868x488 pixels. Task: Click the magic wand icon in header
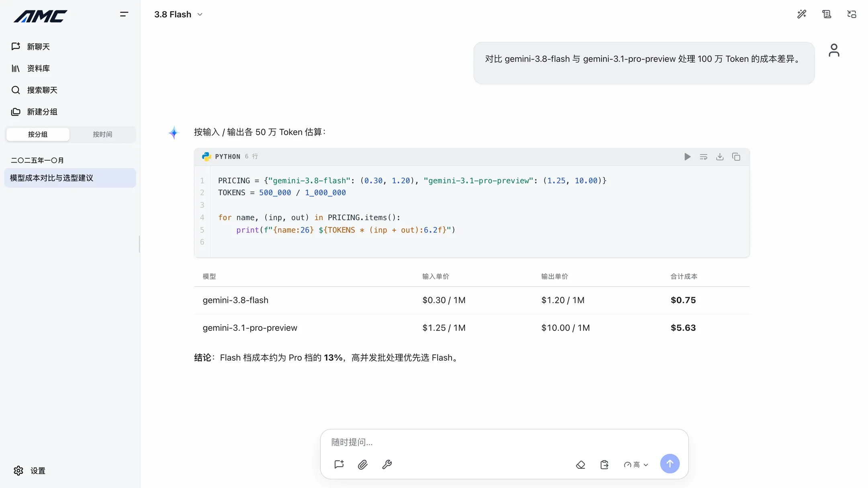click(x=802, y=14)
